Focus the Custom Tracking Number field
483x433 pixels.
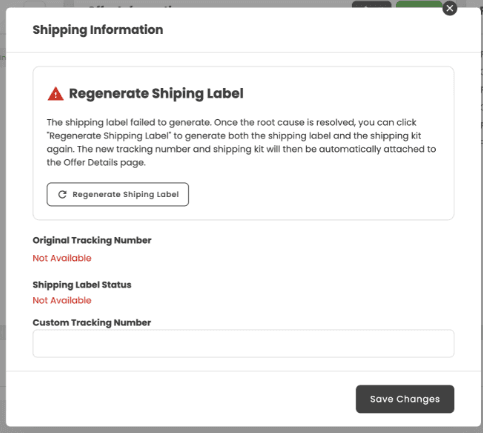click(243, 344)
